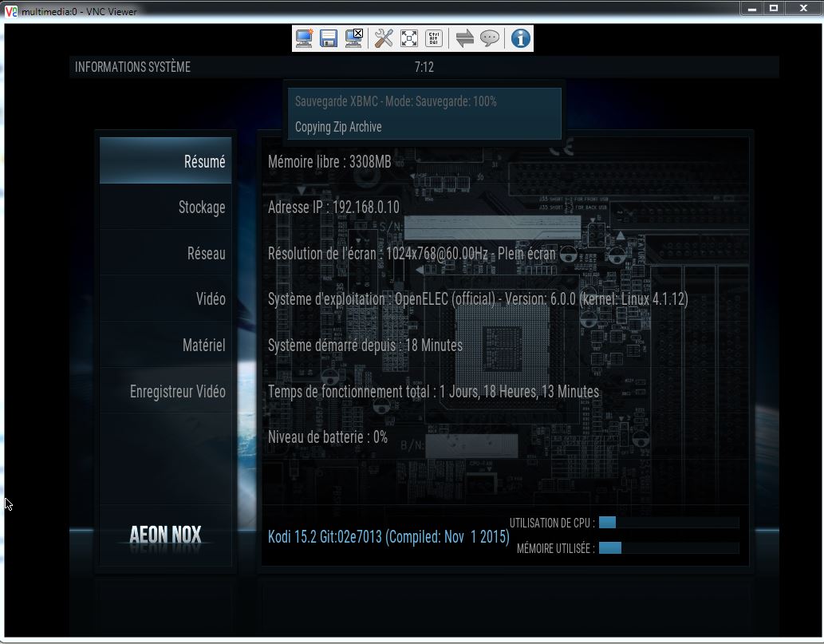Click the 'Adresse IP : 192.168.0.10' text
This screenshot has width=824, height=644.
(x=333, y=207)
